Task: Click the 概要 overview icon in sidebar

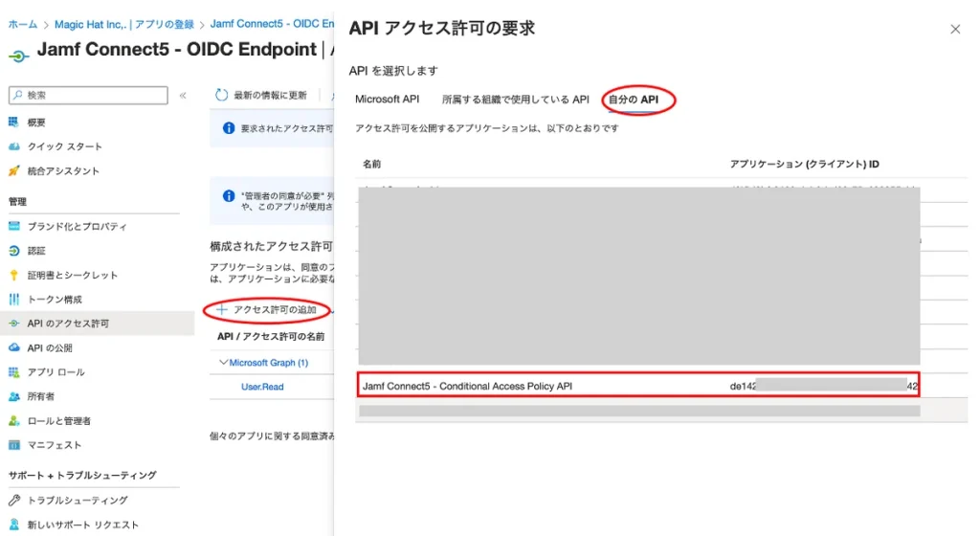Action: pyautogui.click(x=13, y=123)
